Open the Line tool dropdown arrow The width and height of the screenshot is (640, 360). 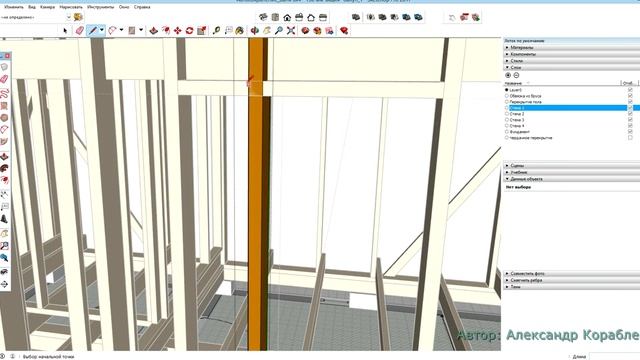(x=102, y=30)
